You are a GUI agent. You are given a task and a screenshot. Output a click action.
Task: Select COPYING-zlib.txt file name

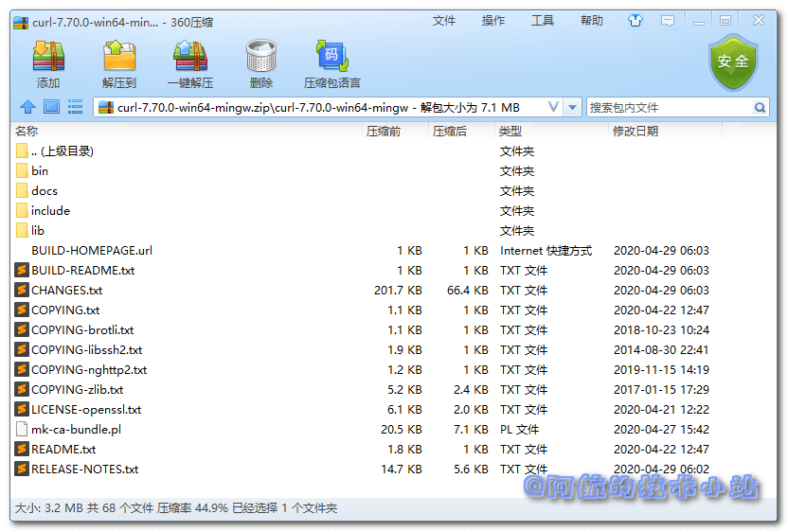77,389
